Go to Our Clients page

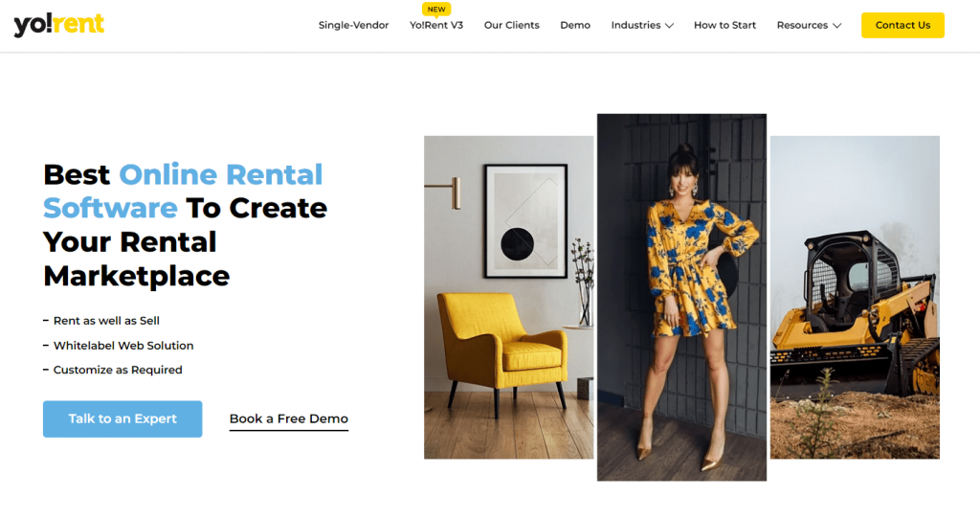(511, 25)
